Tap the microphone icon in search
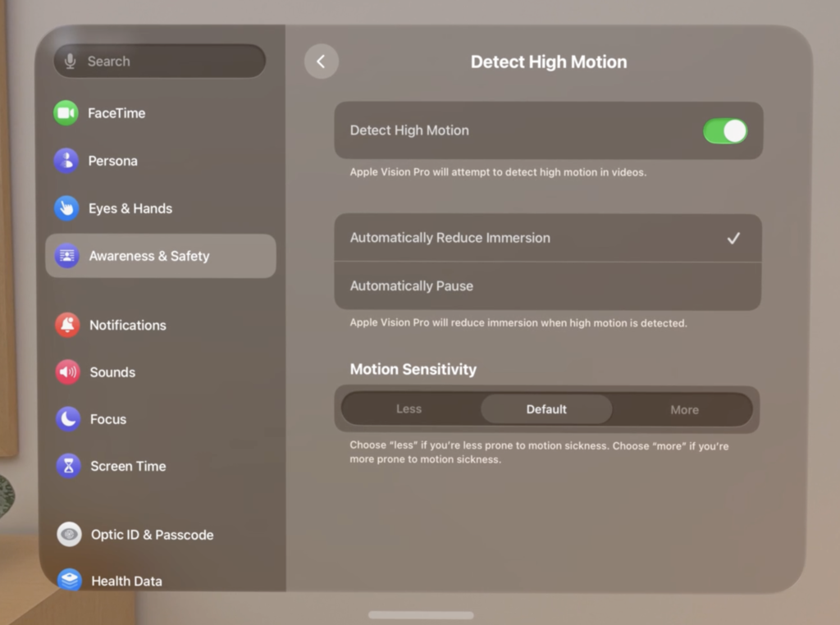 (x=71, y=62)
